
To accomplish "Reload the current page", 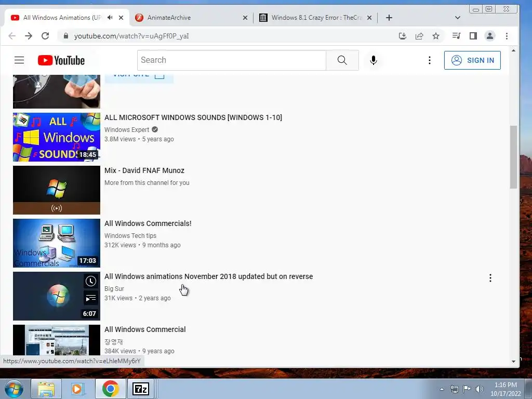I will [45, 36].
